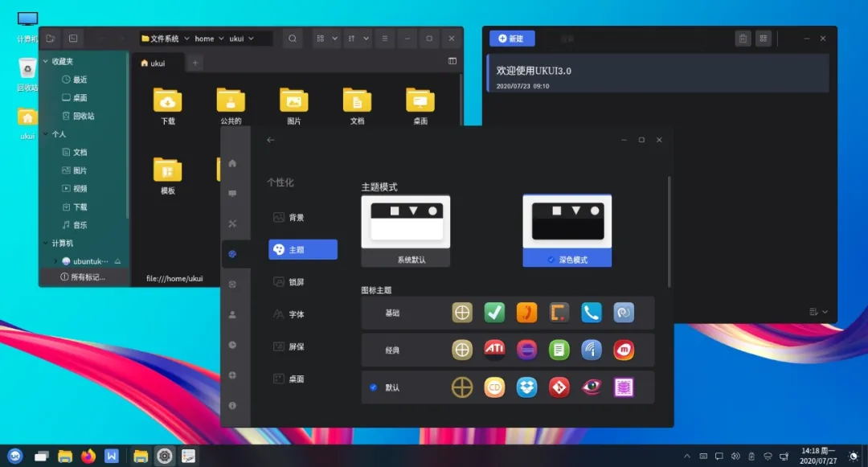Click the phone icon in the 基础 icon theme row

(592, 312)
